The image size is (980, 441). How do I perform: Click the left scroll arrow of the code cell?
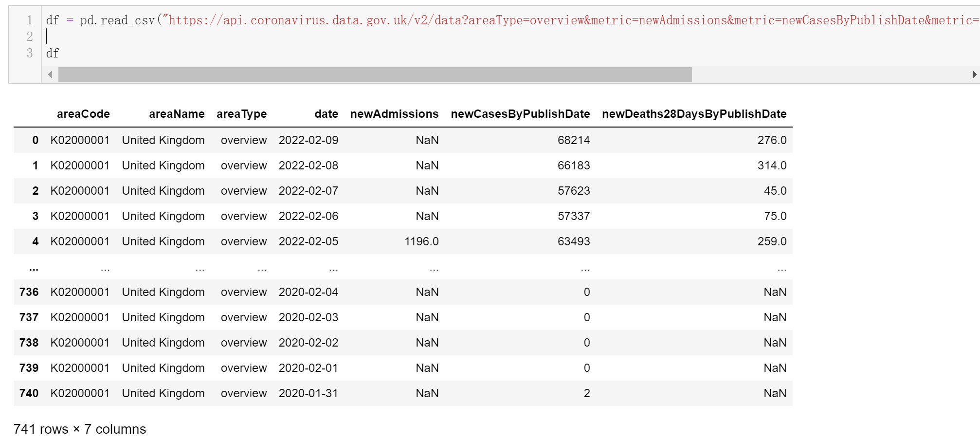50,74
